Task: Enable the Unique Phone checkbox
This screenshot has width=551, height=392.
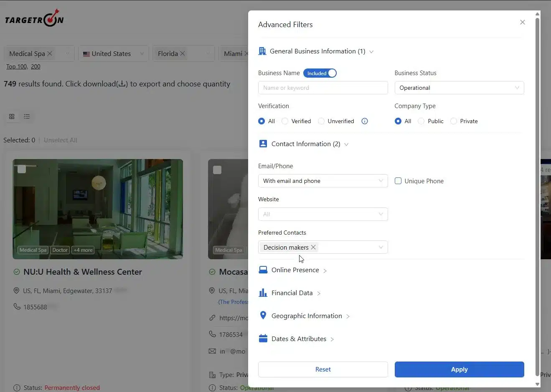Action: click(398, 181)
